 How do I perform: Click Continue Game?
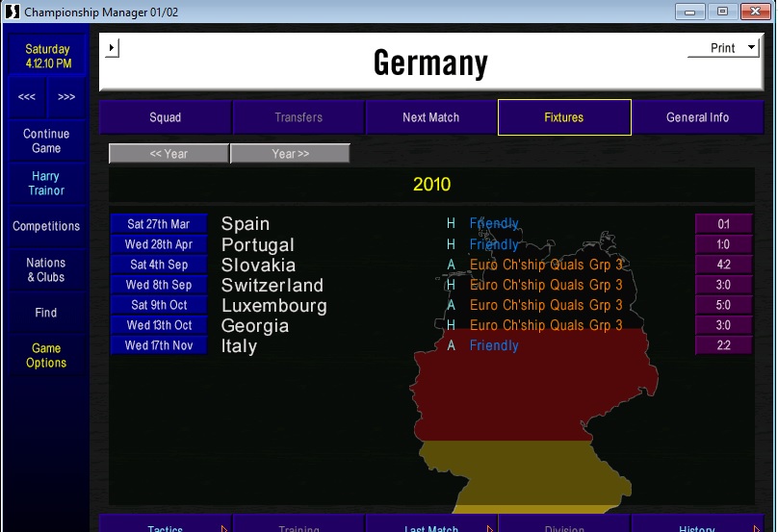pos(46,140)
